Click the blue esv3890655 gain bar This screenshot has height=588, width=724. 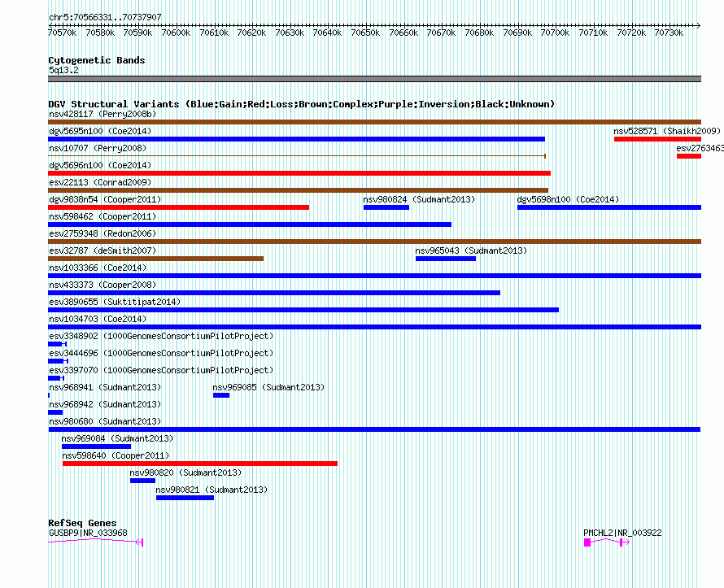point(303,310)
